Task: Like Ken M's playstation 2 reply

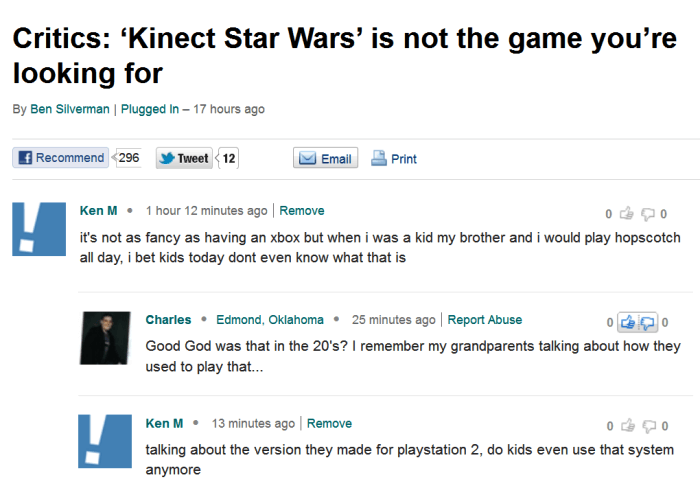Action: click(626, 425)
